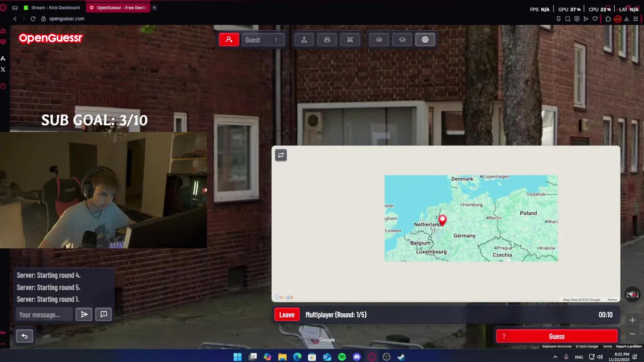This screenshot has height=362, width=644.
Task: Click the Terms link on the map
Action: (612, 300)
